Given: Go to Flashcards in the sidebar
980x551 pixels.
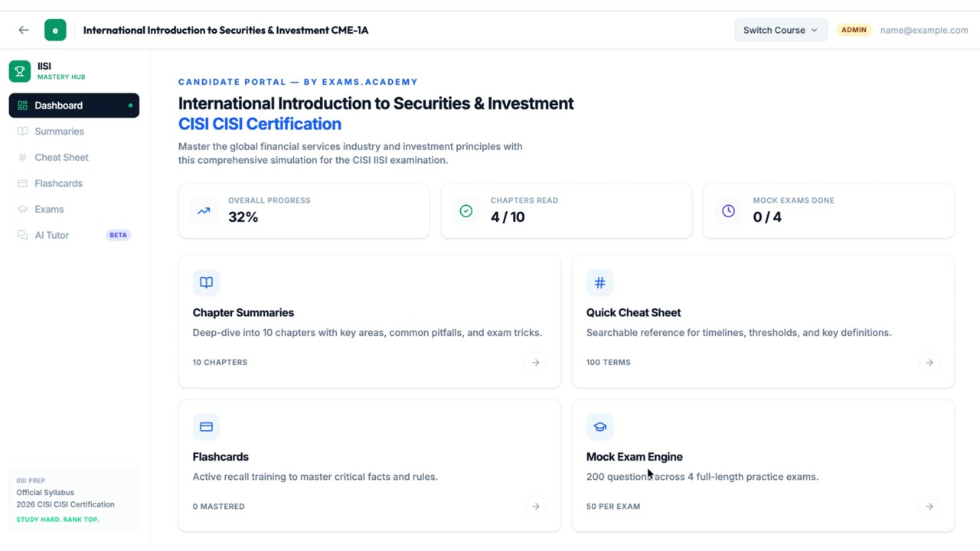Looking at the screenshot, I should (x=74, y=184).
